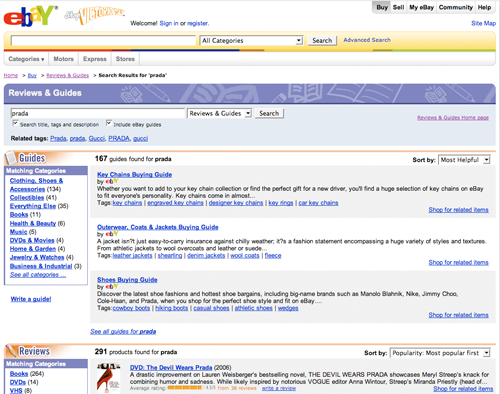Click the prada search input field

click(x=98, y=113)
